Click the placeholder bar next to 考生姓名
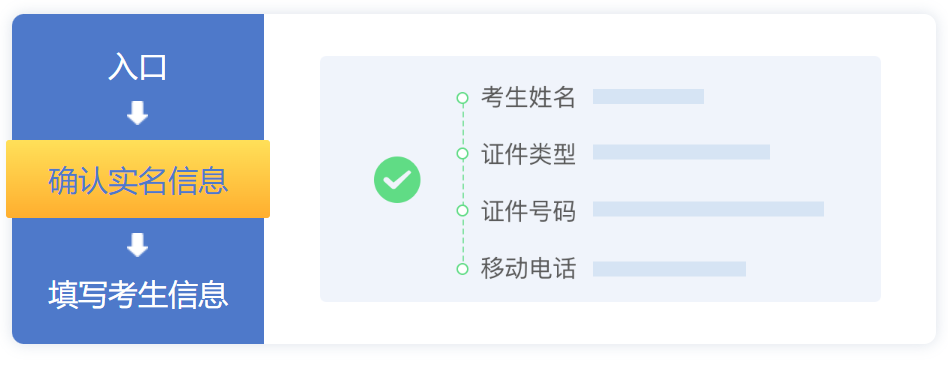Viewport: 948px width, 369px height. 648,97
